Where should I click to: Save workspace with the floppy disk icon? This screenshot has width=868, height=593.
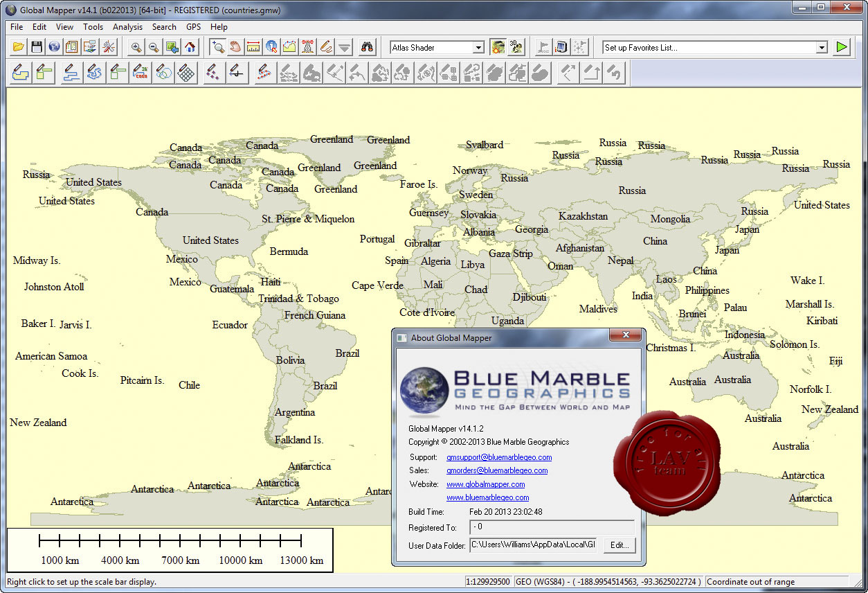tap(37, 47)
